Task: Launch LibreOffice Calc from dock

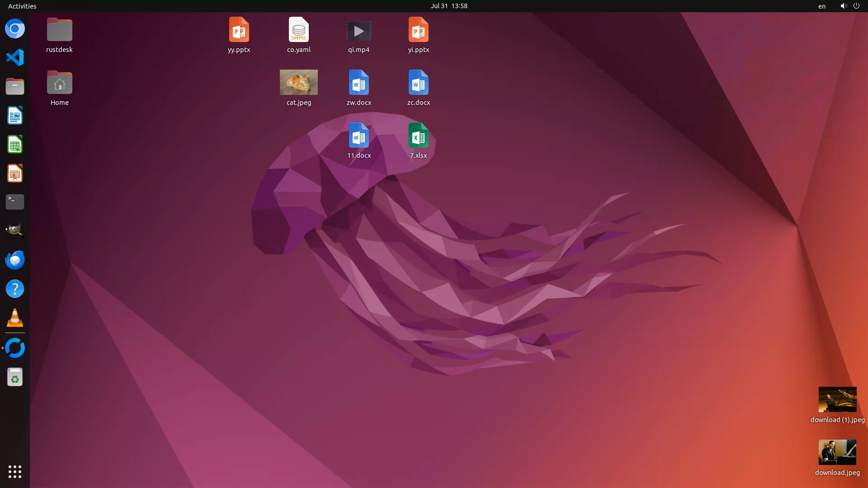Action: click(x=15, y=145)
